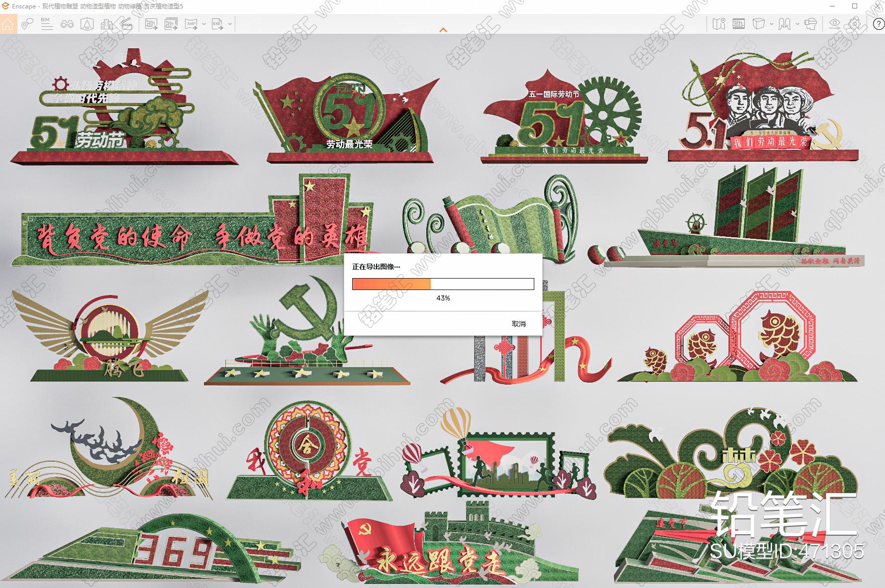Click the batch rendering export icon

pos(171,23)
